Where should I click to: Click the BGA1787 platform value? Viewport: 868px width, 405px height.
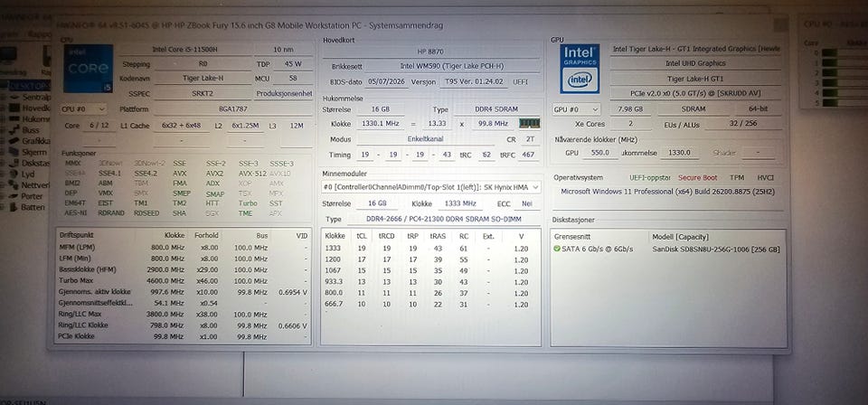point(232,109)
